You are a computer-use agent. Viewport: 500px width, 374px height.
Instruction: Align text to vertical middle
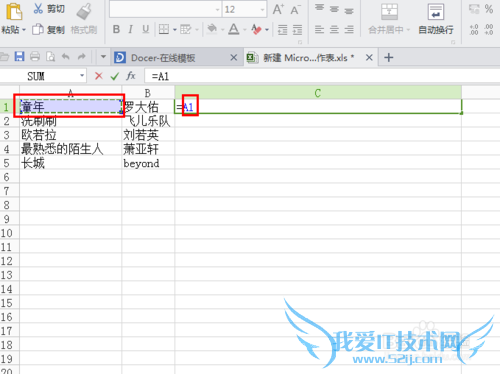tap(334, 9)
